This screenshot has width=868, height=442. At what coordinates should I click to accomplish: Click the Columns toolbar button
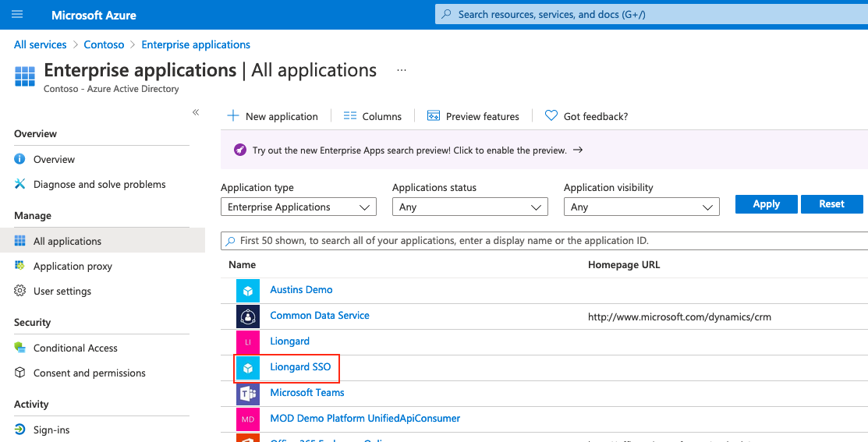pos(373,116)
